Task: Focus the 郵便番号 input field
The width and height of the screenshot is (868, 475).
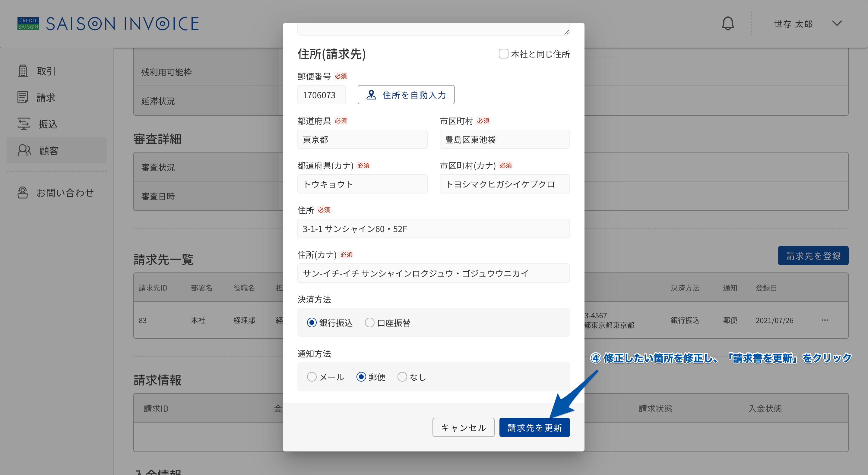Action: click(x=321, y=95)
